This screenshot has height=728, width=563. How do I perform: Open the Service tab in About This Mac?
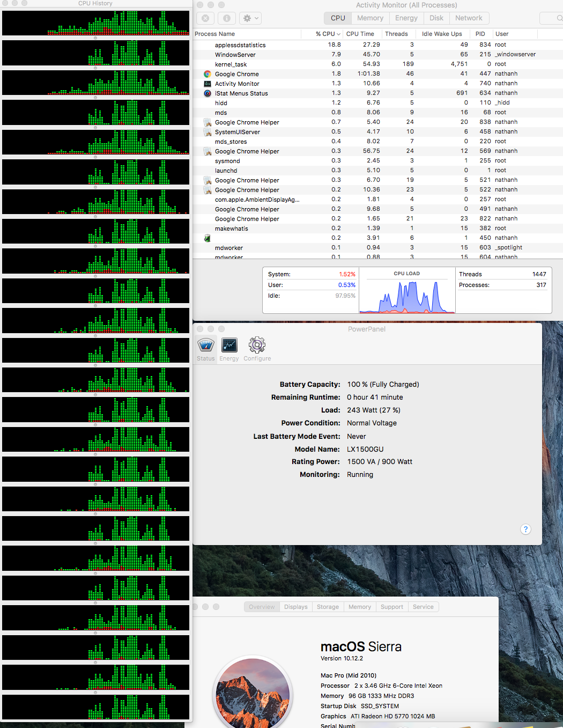(x=423, y=607)
